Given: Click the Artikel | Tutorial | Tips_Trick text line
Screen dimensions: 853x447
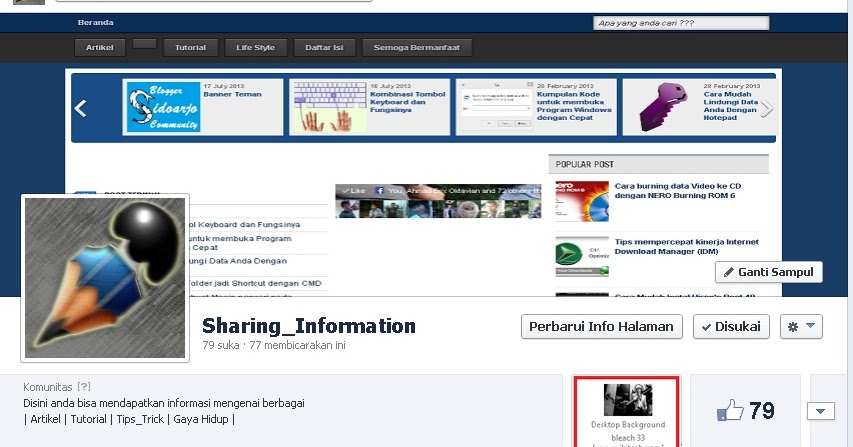Looking at the screenshot, I should tap(129, 419).
